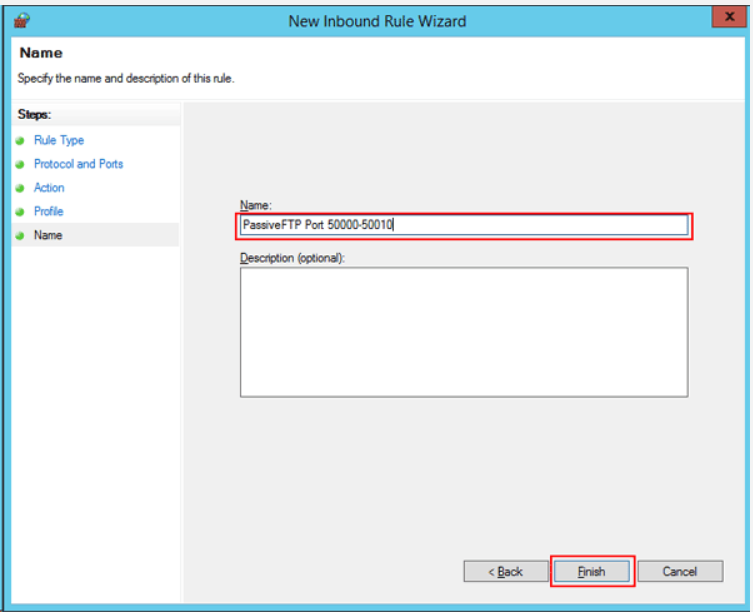
Task: Click the "Specify the name and description" text
Action: [x=126, y=78]
